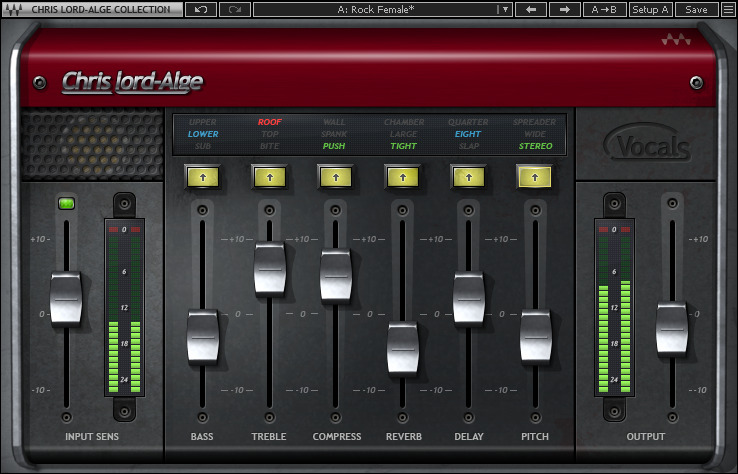Cycle Reverb mode with yellow arrow button
Viewport: 738px width, 474px height.
(x=402, y=178)
